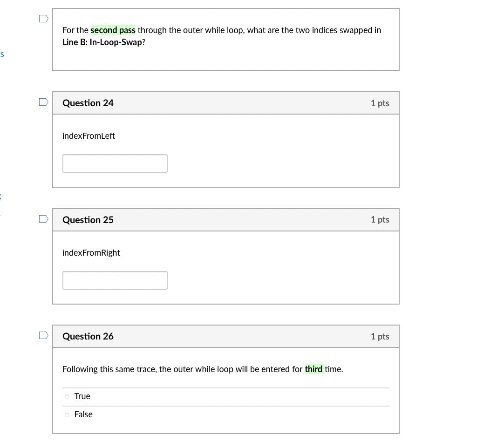Focus the indexFromLeft answer field
Viewport: 504px width, 448px height.
tap(115, 163)
